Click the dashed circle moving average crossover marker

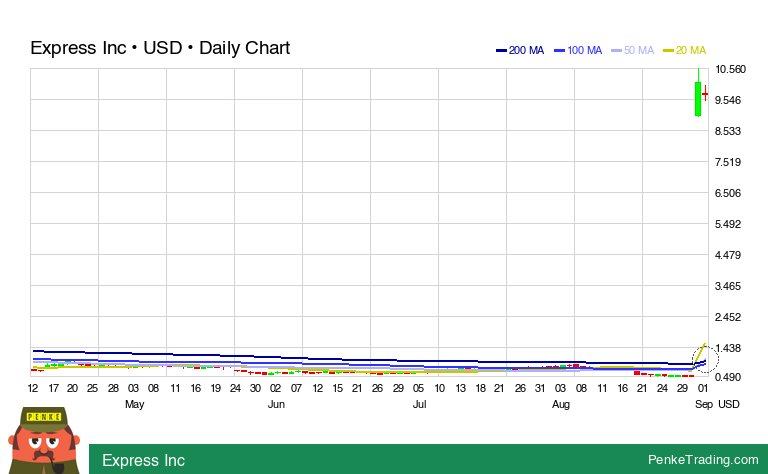705,359
